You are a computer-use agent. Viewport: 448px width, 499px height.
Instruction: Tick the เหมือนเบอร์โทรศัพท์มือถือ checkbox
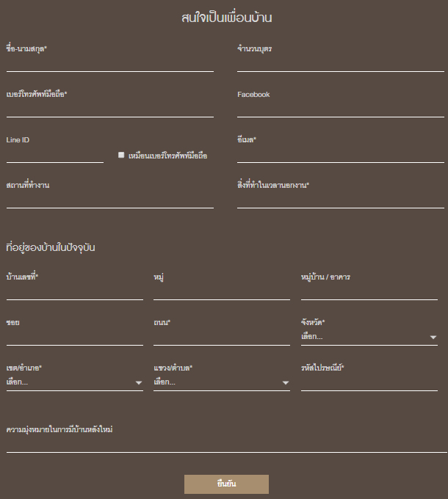[x=121, y=155]
